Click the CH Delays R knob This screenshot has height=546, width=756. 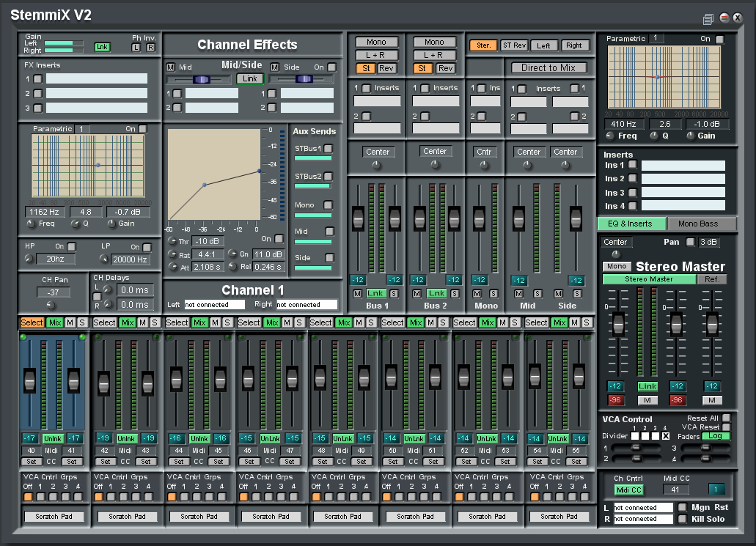[x=108, y=304]
